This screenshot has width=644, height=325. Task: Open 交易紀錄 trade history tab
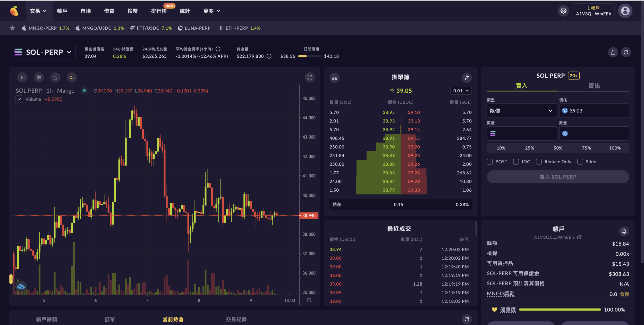(x=236, y=319)
